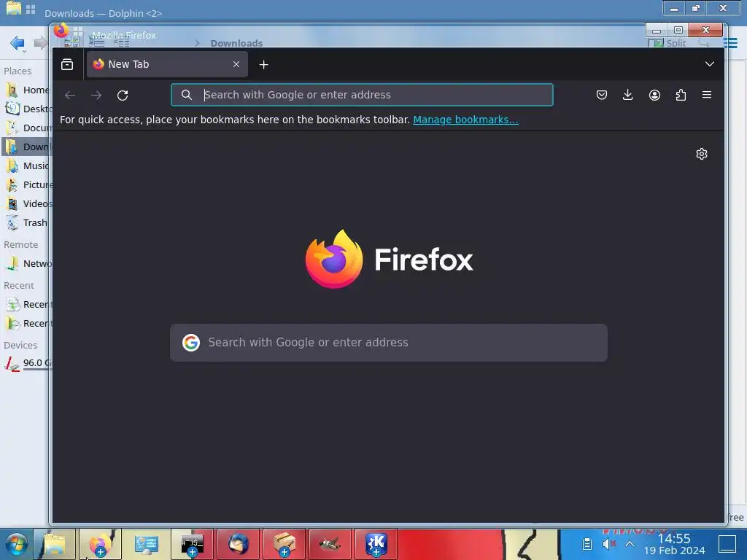
Task: Expand hidden system tray icons
Action: 630,544
